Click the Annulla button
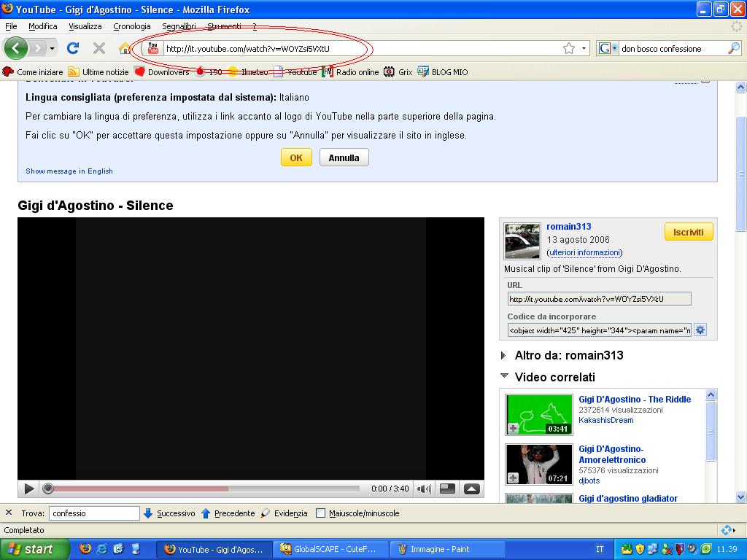The width and height of the screenshot is (747, 560). click(344, 157)
